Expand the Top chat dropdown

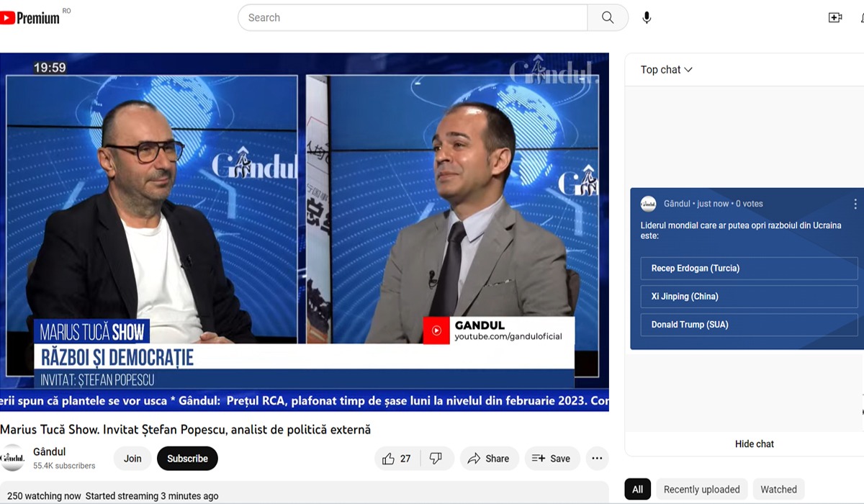[x=666, y=70]
